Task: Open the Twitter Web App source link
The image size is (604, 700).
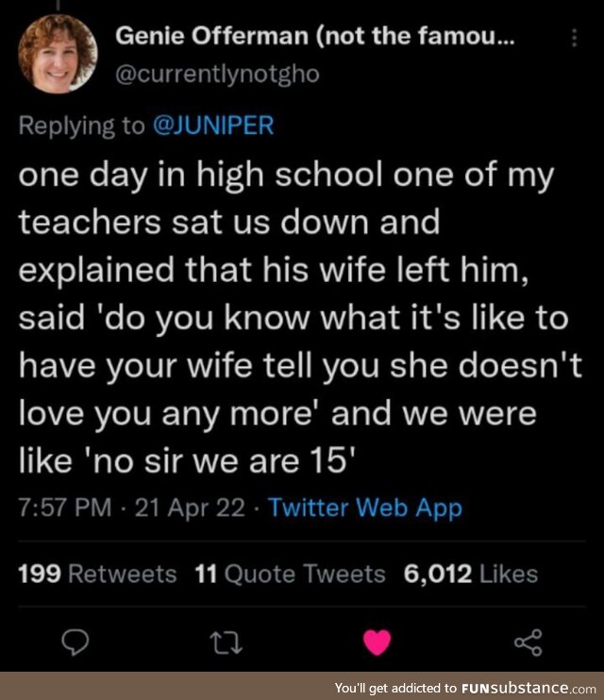Action: (x=365, y=508)
